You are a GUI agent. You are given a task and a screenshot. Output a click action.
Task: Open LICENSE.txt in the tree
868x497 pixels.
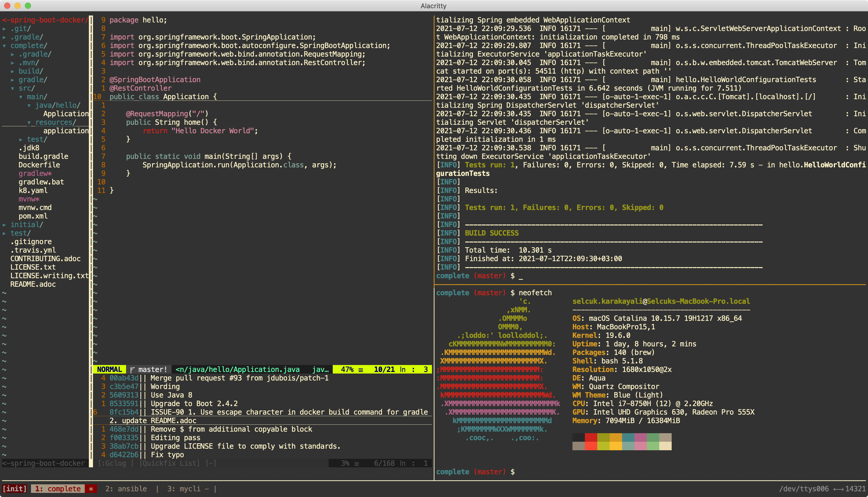click(33, 267)
